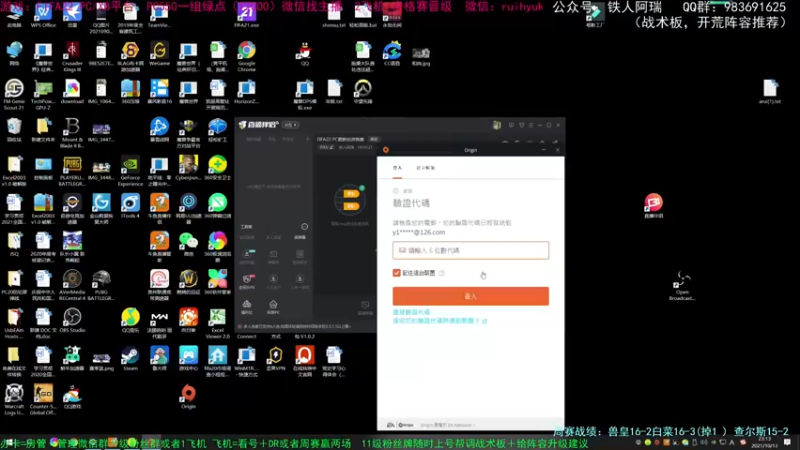Viewport: 800px width, 450px height.
Task: Open Overwatch desktop shortcut
Action: coord(363,91)
